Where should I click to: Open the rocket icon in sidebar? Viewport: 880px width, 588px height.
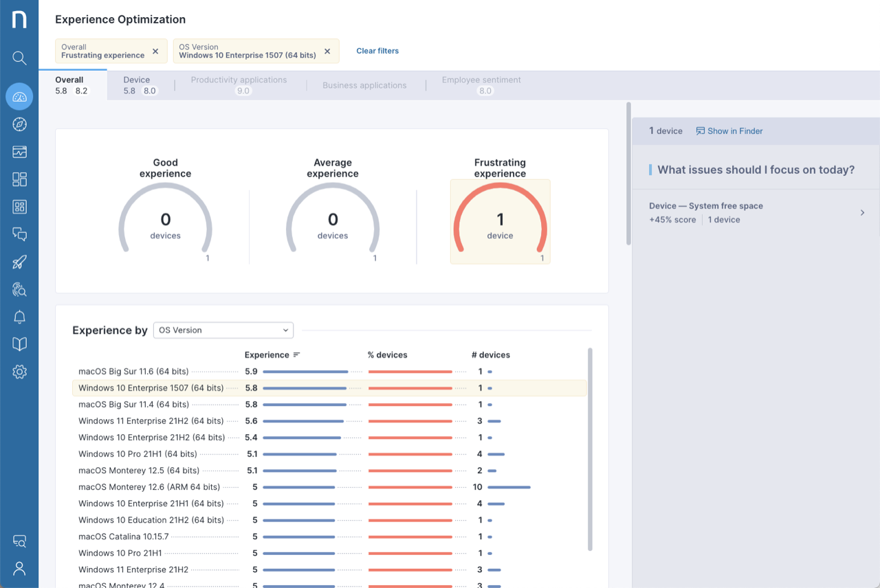19,262
